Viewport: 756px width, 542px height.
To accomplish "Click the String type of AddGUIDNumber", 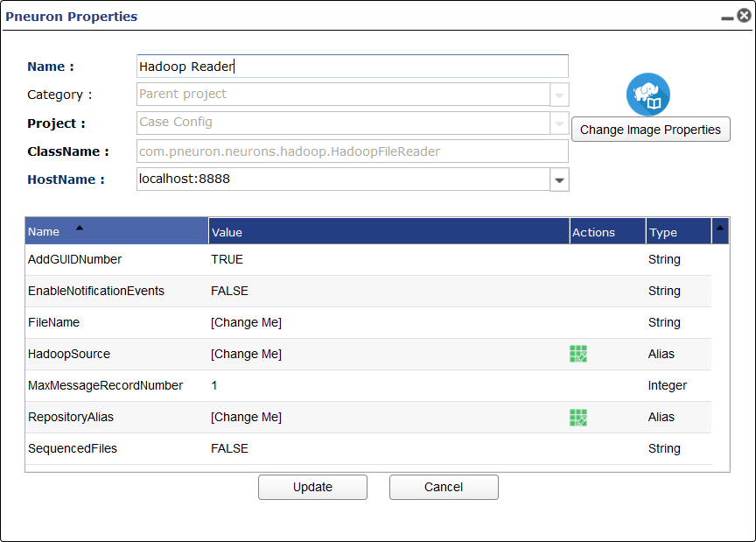I will point(664,260).
